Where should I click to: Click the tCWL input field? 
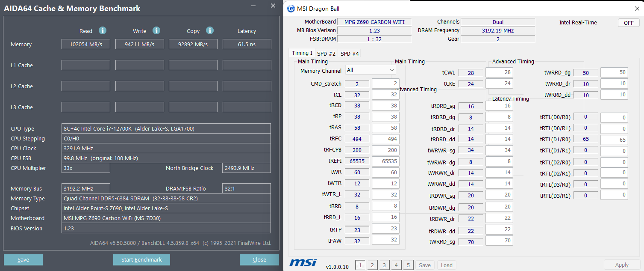tap(499, 72)
